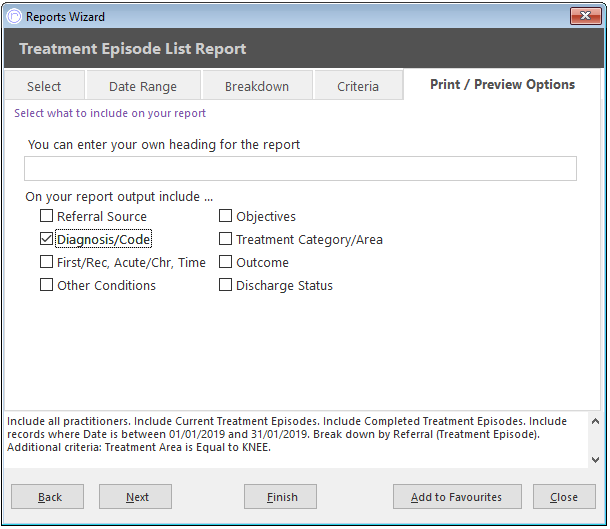Screen dimensions: 610x529
Task: Click 'Select what to include on your report' text
Action: (x=110, y=113)
